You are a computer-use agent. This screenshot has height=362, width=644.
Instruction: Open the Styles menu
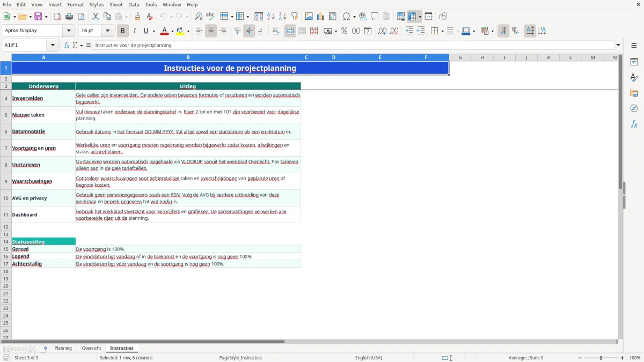(97, 4)
